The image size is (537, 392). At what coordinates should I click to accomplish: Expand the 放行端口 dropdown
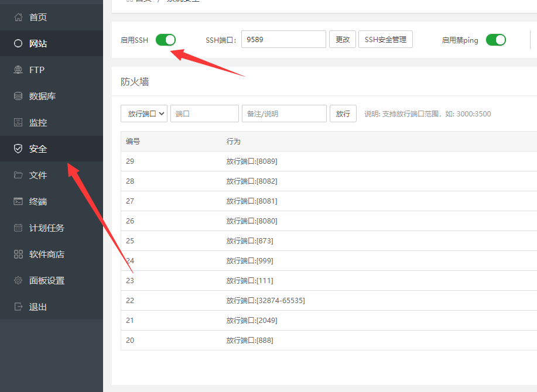pos(144,114)
